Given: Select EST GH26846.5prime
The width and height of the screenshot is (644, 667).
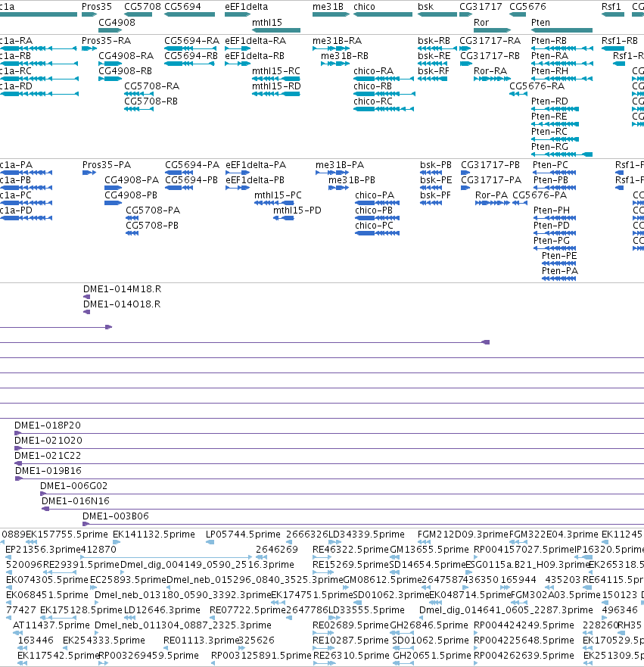Looking at the screenshot, I should (x=429, y=625).
